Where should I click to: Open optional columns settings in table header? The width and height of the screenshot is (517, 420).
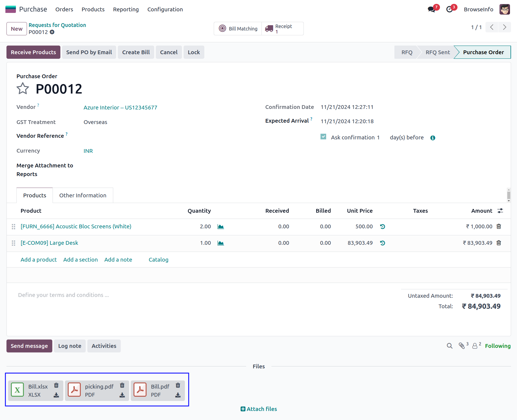point(500,211)
